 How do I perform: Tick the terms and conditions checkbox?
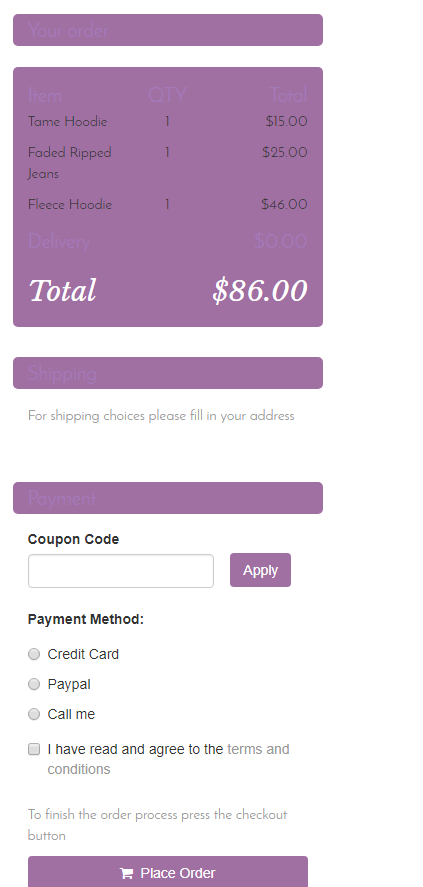tap(34, 749)
